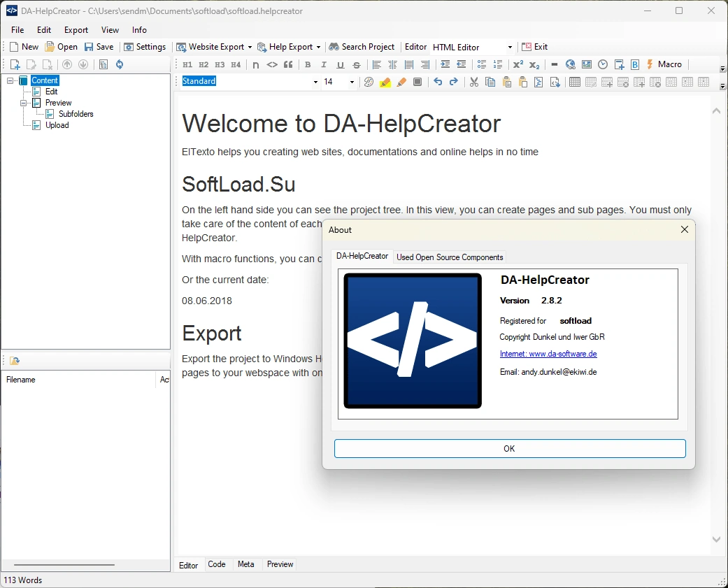This screenshot has width=728, height=588.
Task: Collapse the Content tree node
Action: click(x=10, y=80)
